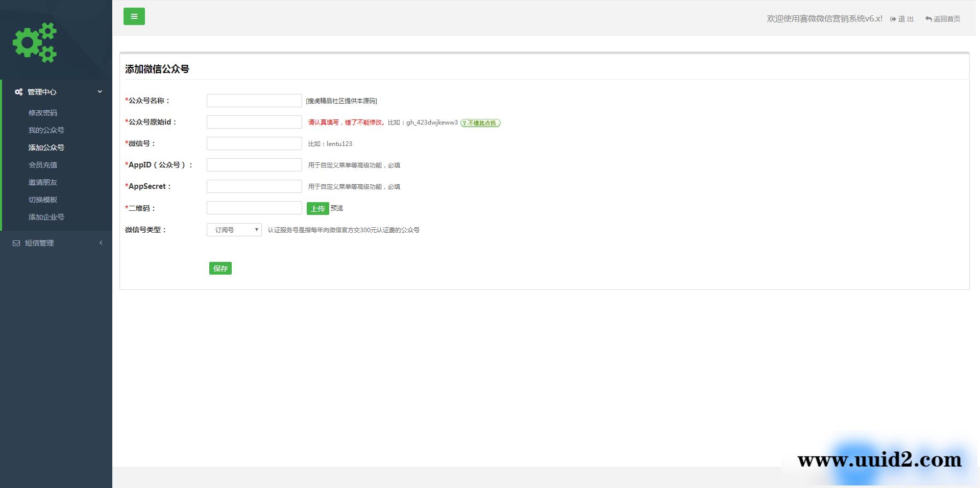Click the 预览 preview link
Image resolution: width=980 pixels, height=488 pixels.
point(337,208)
